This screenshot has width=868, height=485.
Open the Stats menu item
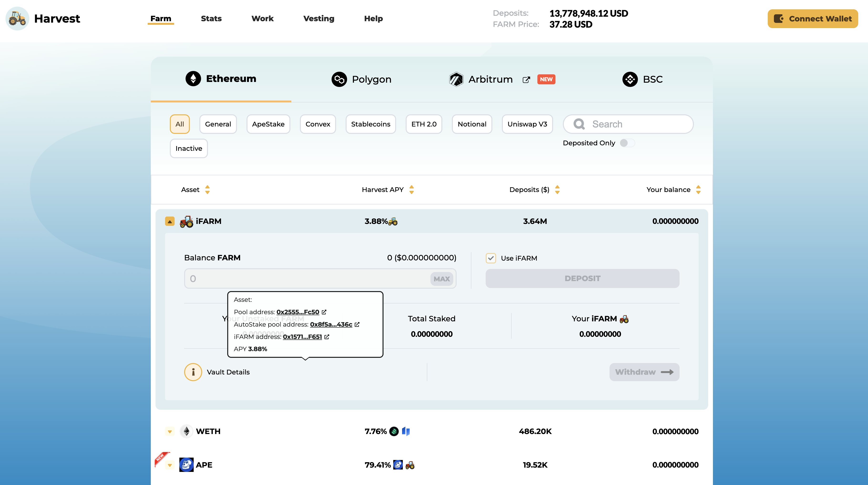211,19
